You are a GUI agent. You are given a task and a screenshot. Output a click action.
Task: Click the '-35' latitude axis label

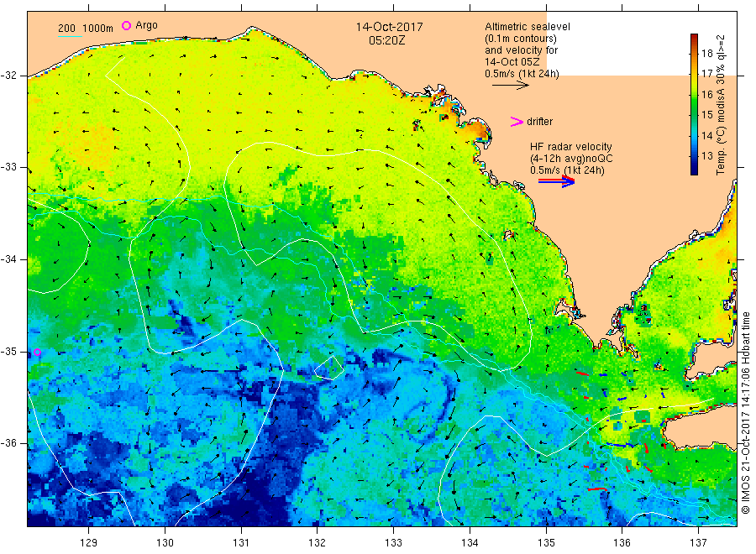tap(8, 351)
